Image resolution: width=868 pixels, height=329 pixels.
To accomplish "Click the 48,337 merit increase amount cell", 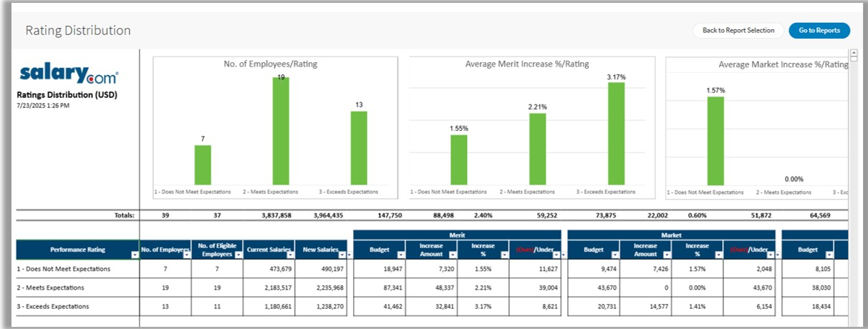I will (432, 288).
